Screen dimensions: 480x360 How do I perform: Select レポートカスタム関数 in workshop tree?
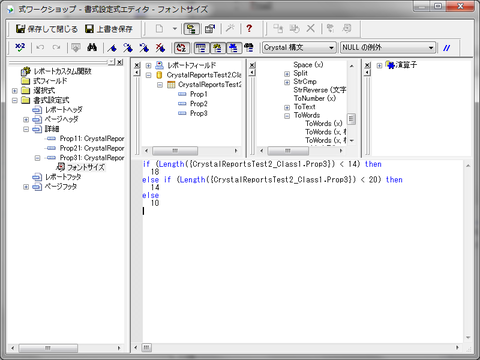(x=62, y=71)
